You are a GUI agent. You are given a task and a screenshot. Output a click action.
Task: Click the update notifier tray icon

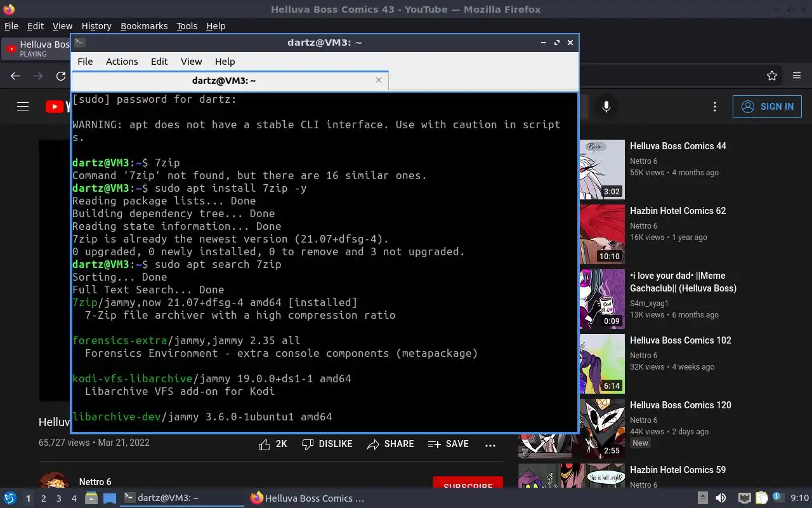tap(778, 498)
